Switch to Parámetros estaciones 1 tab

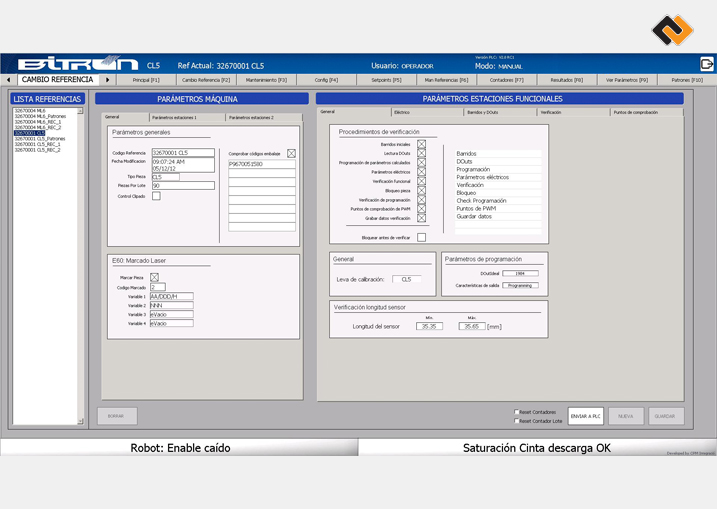pyautogui.click(x=187, y=118)
